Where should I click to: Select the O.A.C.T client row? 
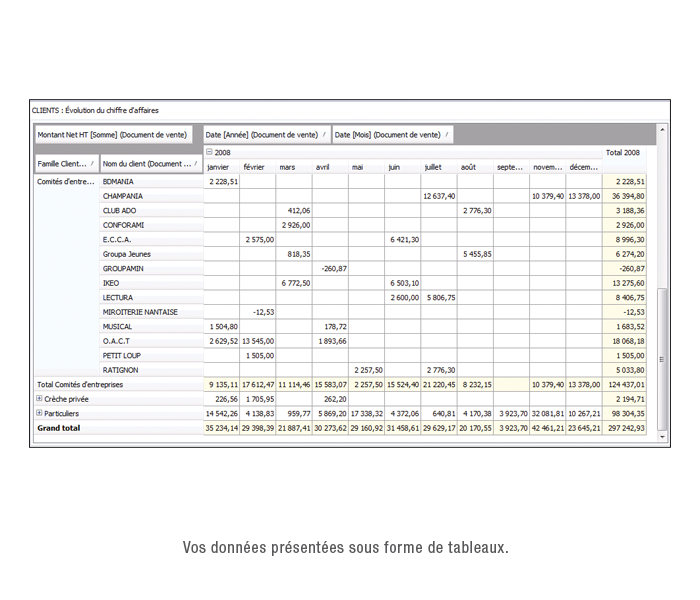pyautogui.click(x=117, y=341)
